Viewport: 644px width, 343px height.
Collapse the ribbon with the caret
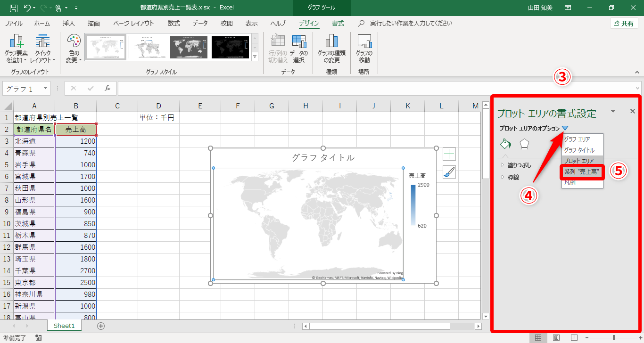[637, 73]
